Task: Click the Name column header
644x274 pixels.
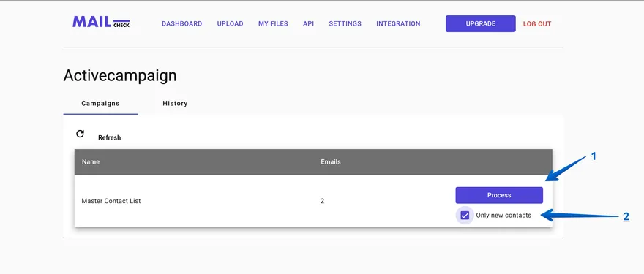Action: point(91,162)
